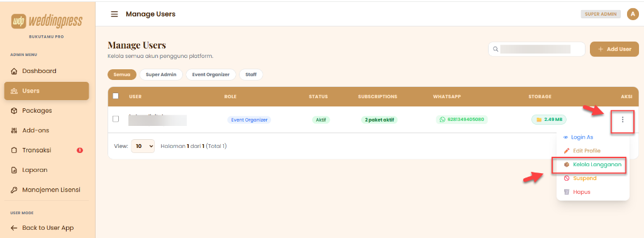This screenshot has height=238, width=644.
Task: Click the Hapus trash icon
Action: [x=567, y=192]
